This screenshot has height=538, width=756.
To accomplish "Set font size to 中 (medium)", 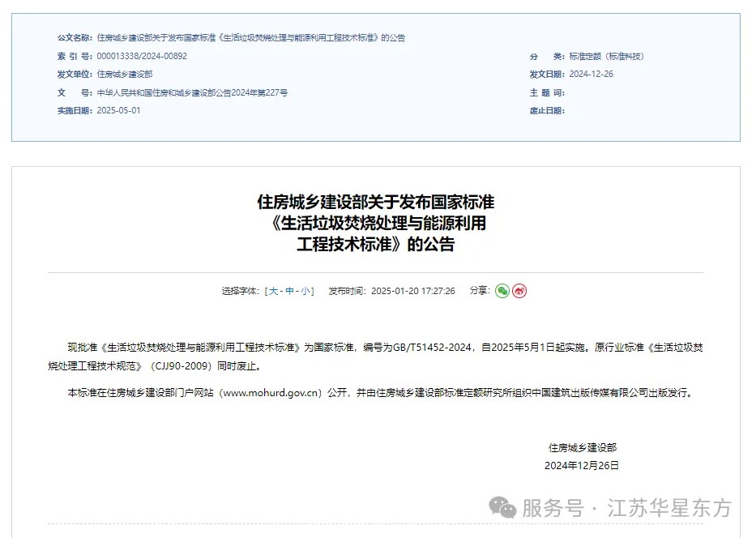I will [289, 291].
